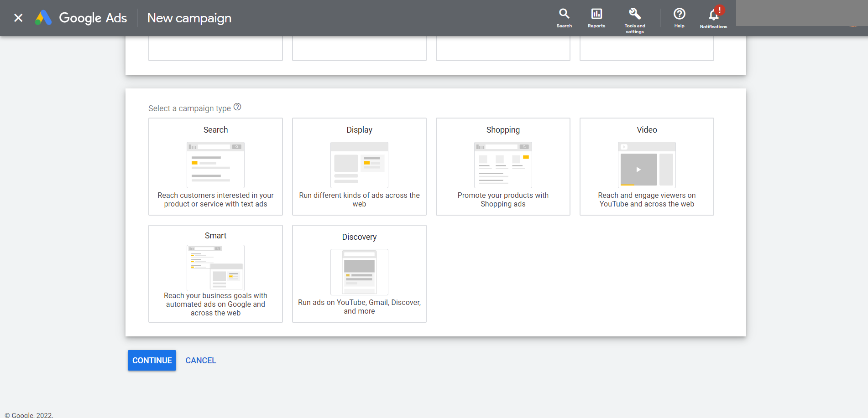Click the Smart campaign illustration thumbnail
Viewport: 868px width, 418px height.
[215, 268]
